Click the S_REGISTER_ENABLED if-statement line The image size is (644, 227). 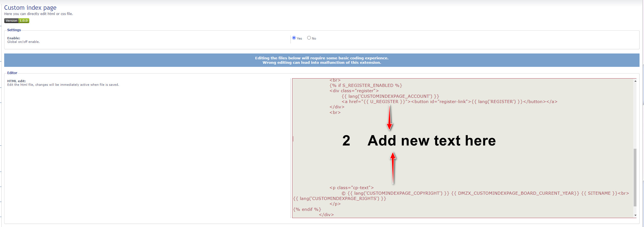pyautogui.click(x=366, y=86)
